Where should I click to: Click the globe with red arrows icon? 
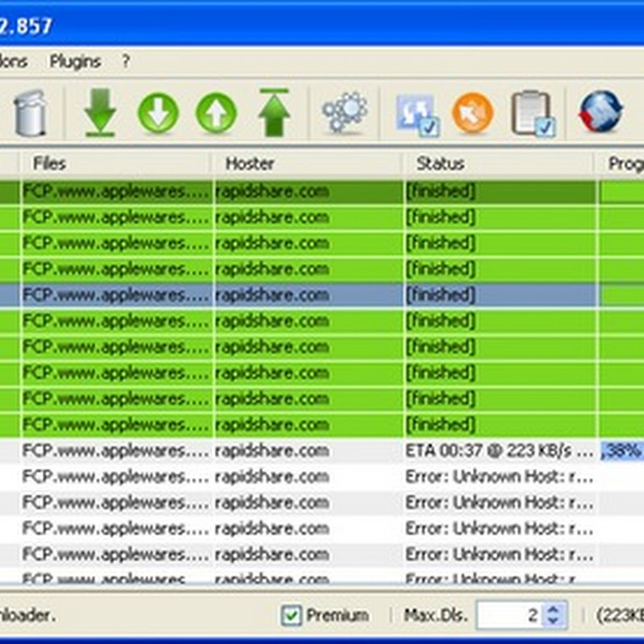[x=601, y=112]
